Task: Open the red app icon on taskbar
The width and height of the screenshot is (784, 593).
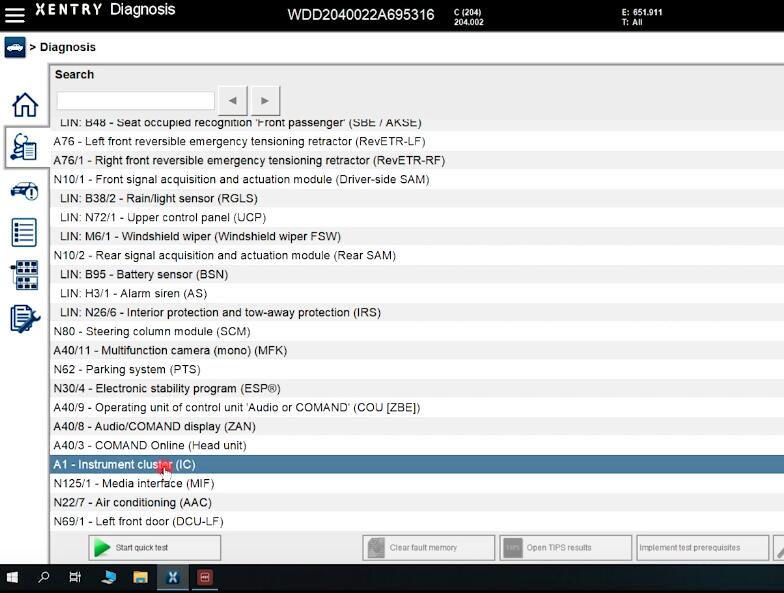Action: click(204, 578)
